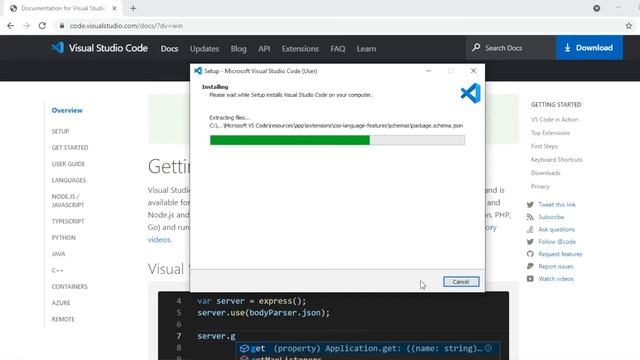Open the Learn nav item

366,49
